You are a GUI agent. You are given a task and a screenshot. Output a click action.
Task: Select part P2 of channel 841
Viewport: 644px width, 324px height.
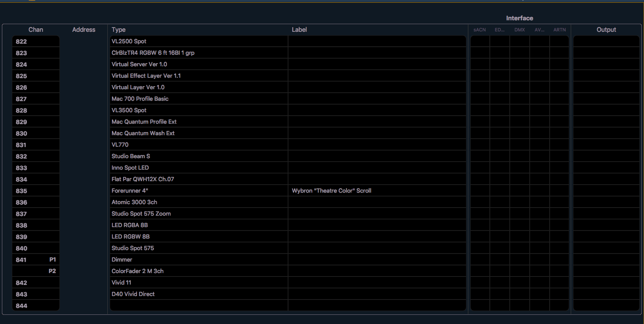36,271
